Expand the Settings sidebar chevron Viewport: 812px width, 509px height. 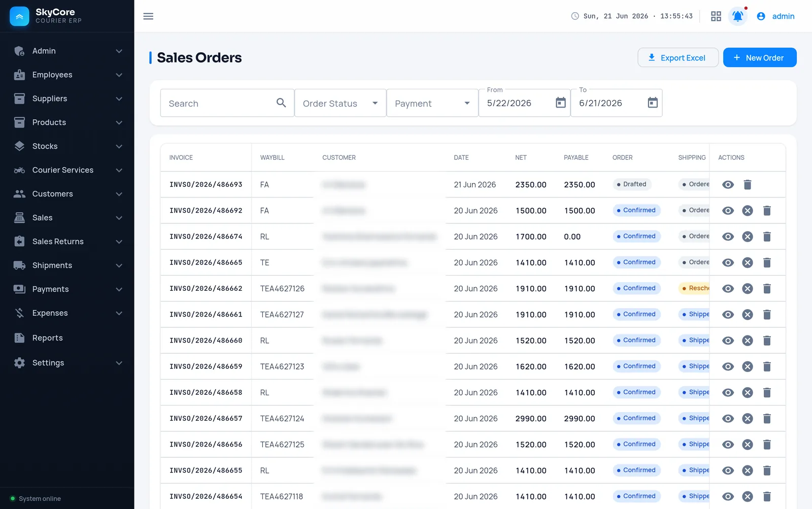(x=119, y=363)
